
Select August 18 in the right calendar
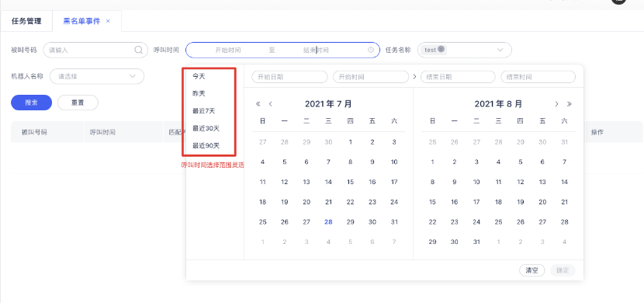click(498, 202)
